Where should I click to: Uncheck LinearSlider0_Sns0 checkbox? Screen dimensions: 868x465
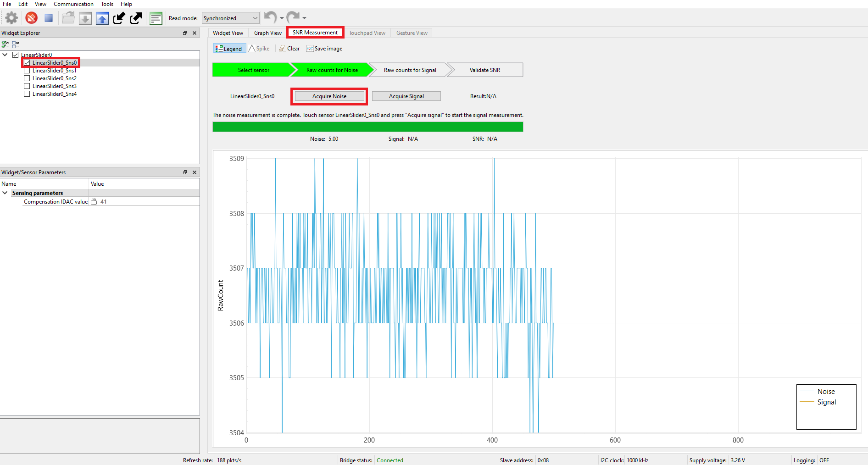point(27,63)
